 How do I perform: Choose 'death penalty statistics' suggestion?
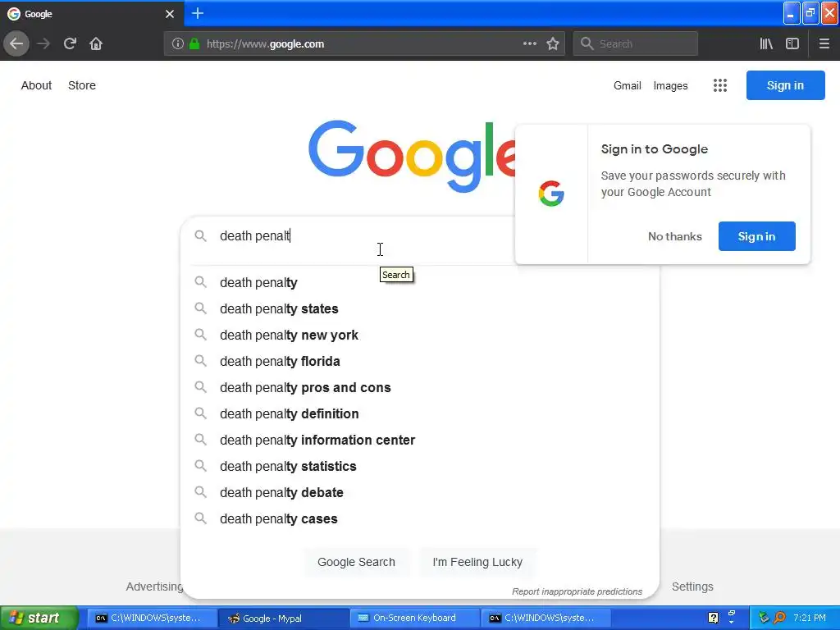click(x=420, y=466)
